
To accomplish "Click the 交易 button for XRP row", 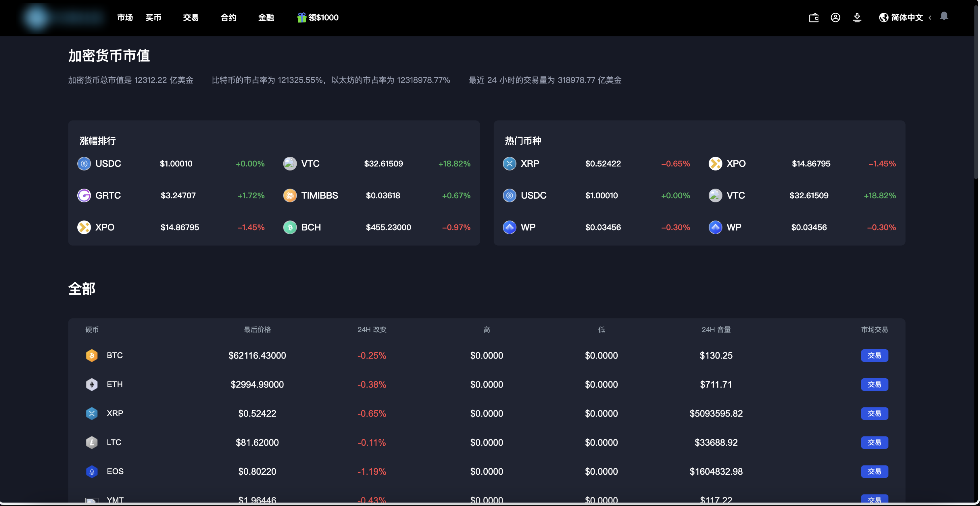I will point(874,413).
